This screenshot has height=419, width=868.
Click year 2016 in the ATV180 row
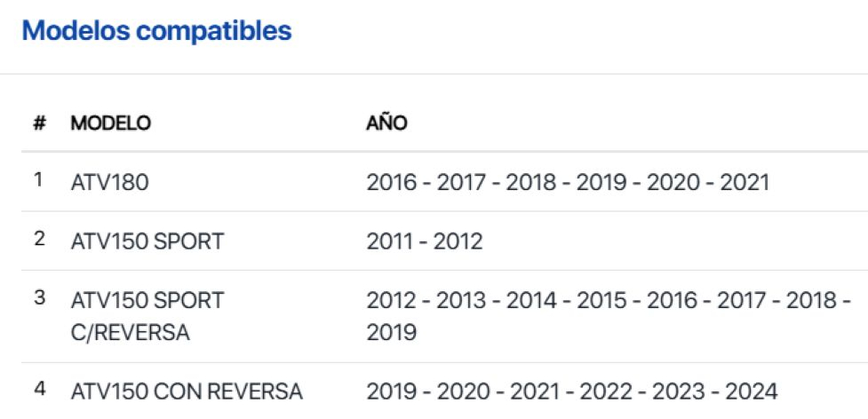tap(391, 183)
